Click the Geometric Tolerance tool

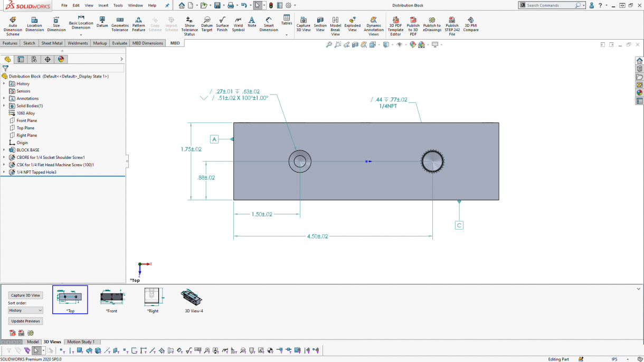[x=120, y=24]
